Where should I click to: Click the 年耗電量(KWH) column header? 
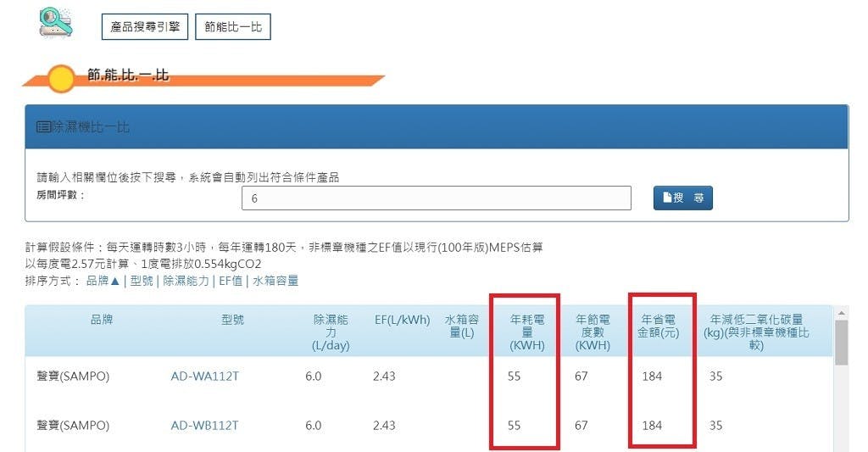point(527,332)
